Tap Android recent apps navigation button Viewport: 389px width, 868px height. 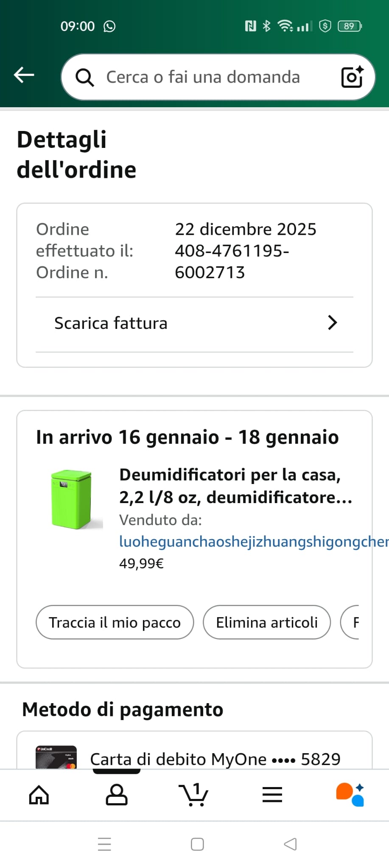(104, 844)
